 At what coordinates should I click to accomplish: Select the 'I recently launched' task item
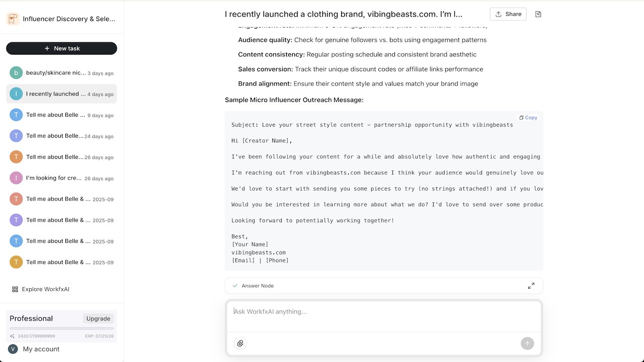click(x=61, y=94)
